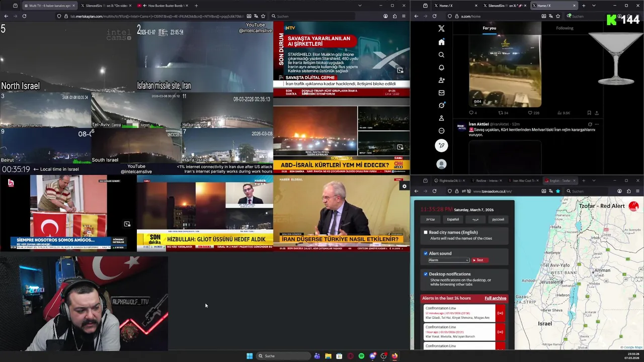Reload the Multi TV page
The height and width of the screenshot is (362, 644).
click(24, 16)
